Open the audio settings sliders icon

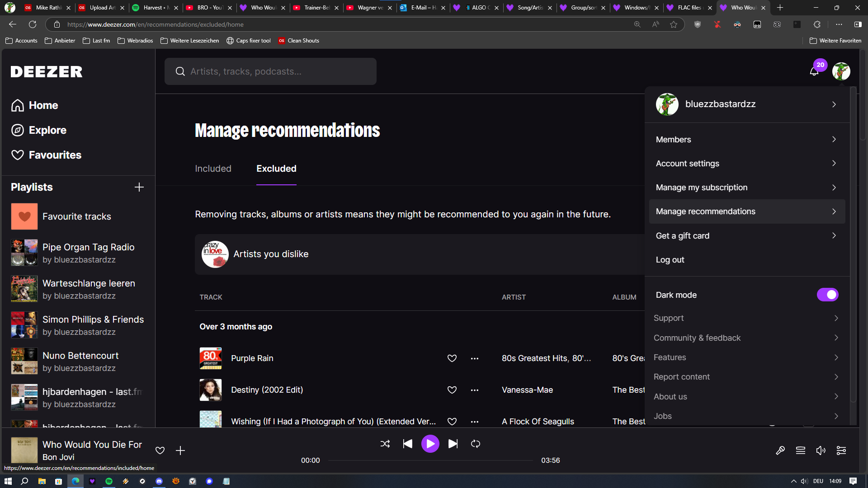coord(841,450)
